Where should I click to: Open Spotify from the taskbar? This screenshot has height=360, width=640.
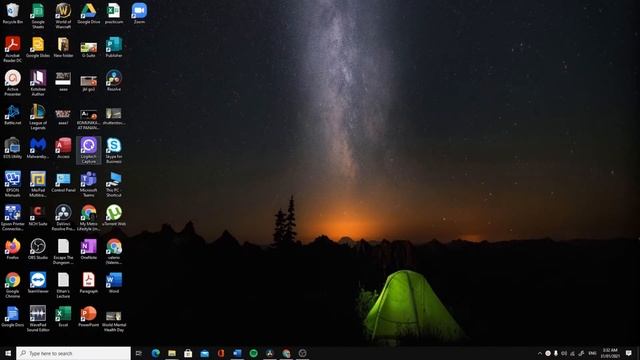tap(253, 353)
